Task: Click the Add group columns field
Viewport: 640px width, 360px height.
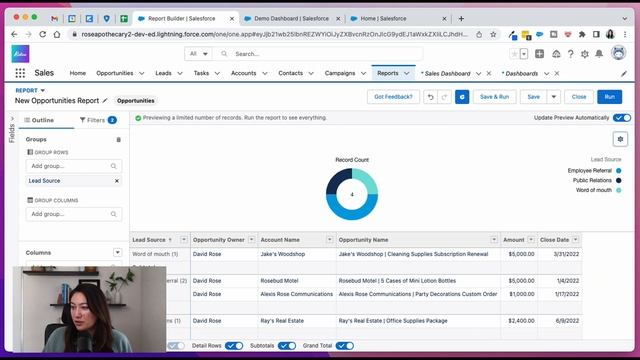Action: (74, 214)
